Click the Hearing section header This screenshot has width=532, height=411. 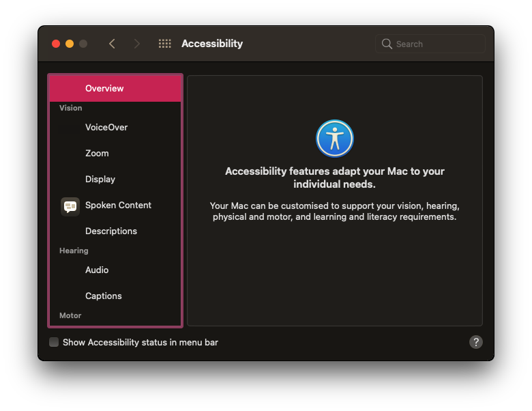74,251
